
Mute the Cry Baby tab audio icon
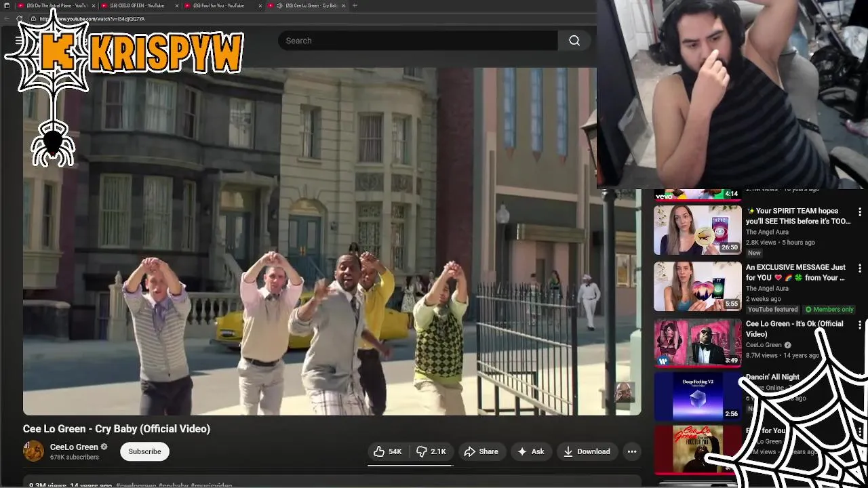pyautogui.click(x=280, y=5)
